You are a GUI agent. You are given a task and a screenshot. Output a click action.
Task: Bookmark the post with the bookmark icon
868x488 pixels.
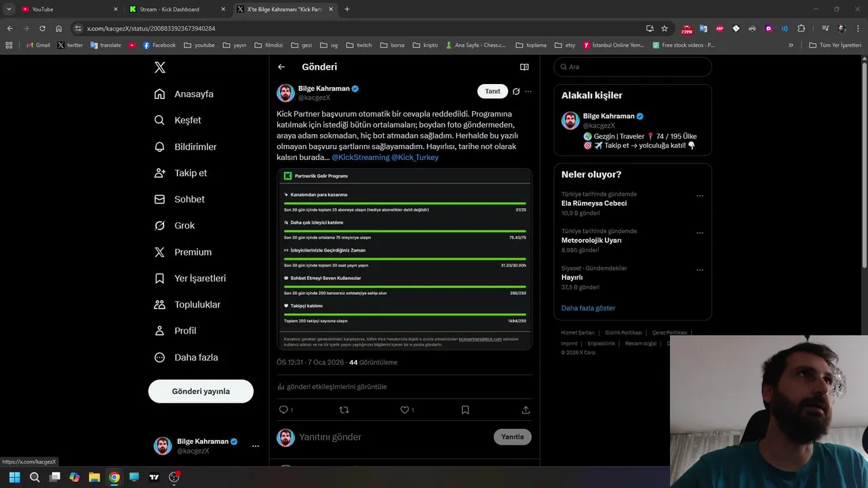(x=465, y=410)
